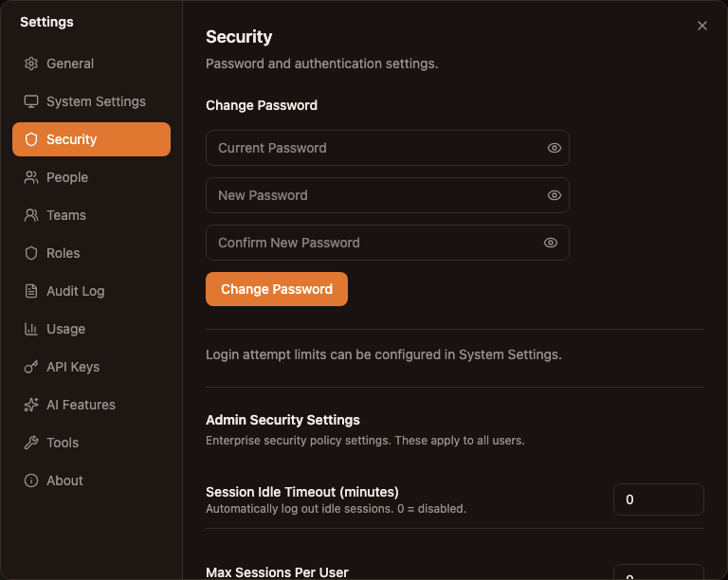This screenshot has height=580, width=728.
Task: Select the Security sidebar item
Action: [x=91, y=139]
